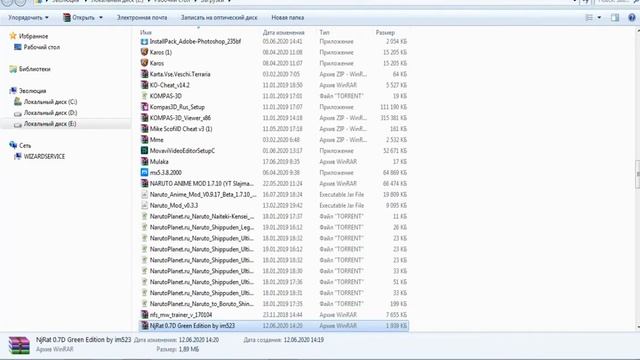Sort by the Дата изменения column header

point(284,32)
